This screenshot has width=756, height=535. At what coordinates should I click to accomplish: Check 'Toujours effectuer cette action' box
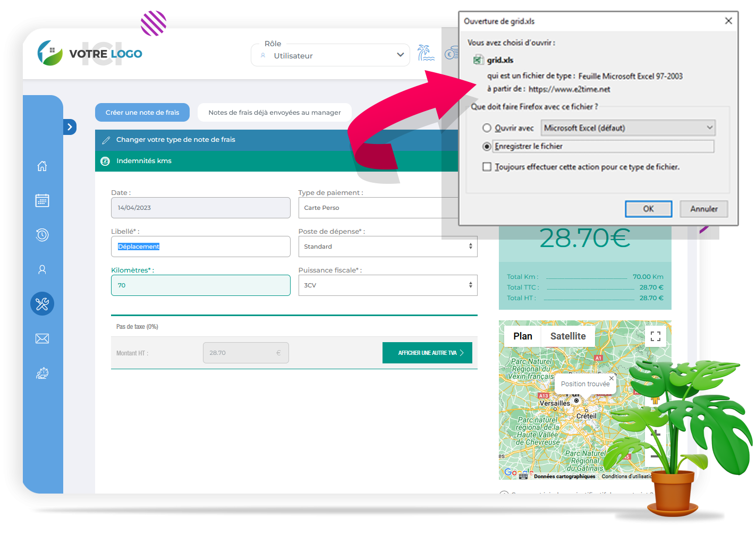[x=487, y=167]
